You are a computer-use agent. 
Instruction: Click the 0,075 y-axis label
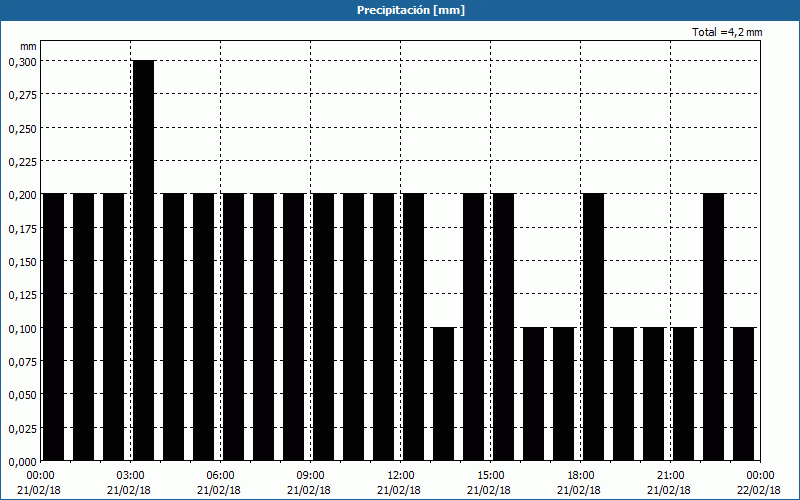(x=22, y=362)
